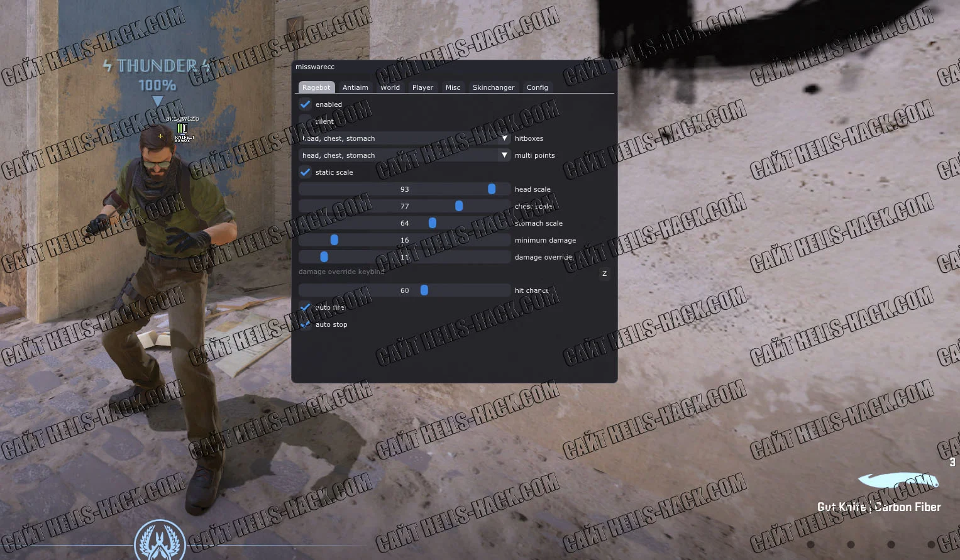The height and width of the screenshot is (560, 960).
Task: Toggle the silent checkbox
Action: tap(305, 121)
